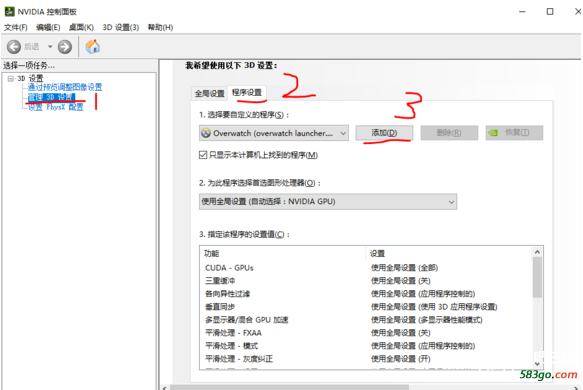
Task: Click 垂直同步 setting value 使用 3D 应用程序设置
Action: coord(434,307)
